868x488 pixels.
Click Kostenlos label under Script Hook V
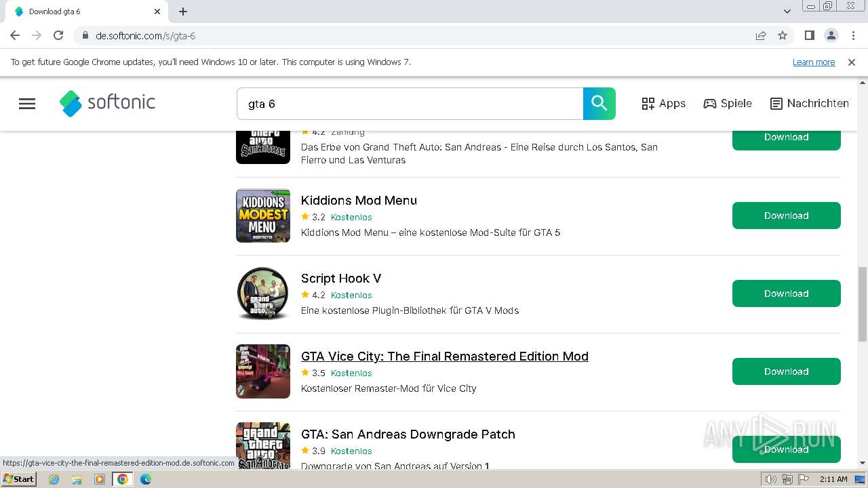point(351,296)
